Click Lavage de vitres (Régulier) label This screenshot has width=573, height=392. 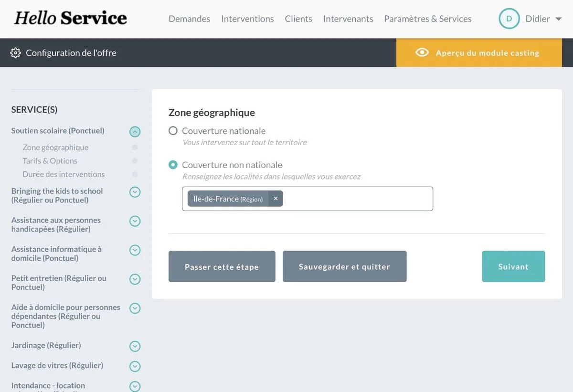pos(57,365)
